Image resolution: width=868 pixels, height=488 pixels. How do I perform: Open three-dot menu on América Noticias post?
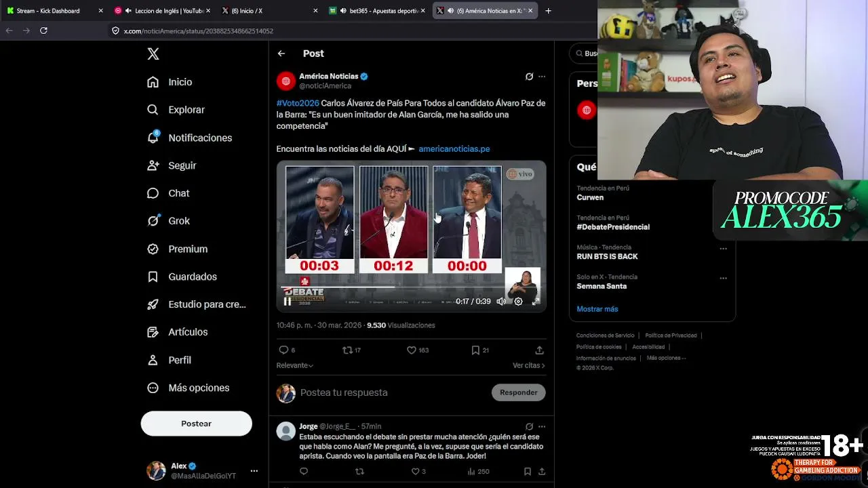541,77
